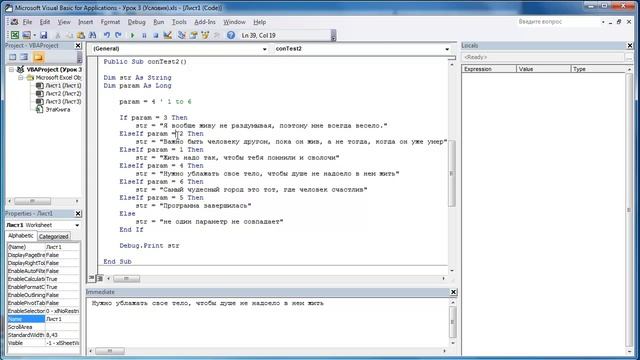Click the Find binoculars icon
Screen dimensions: 640x360
point(92,36)
